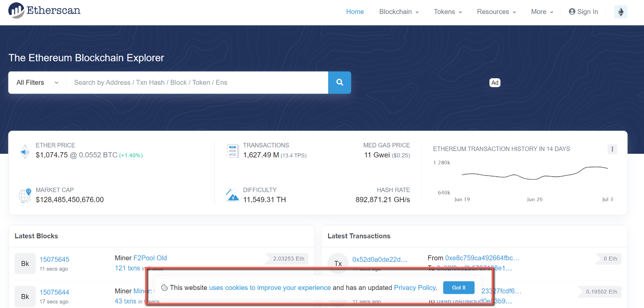The height and width of the screenshot is (308, 644).
Task: Click the Ethereum network icon in navbar
Action: 620,12
